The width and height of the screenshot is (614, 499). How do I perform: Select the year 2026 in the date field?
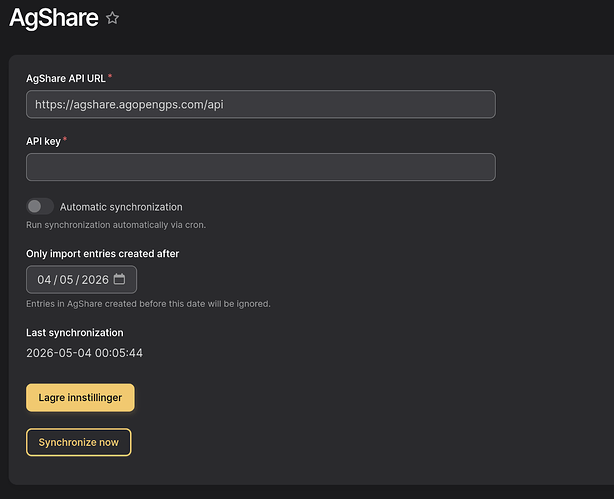(x=95, y=280)
